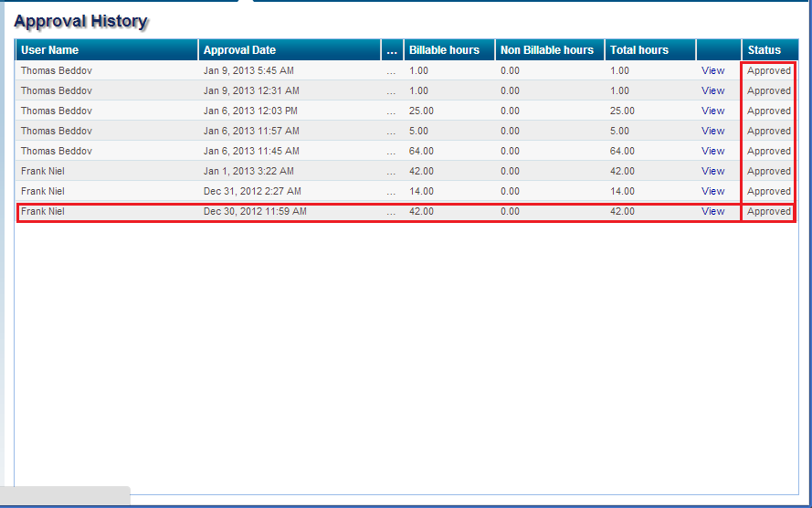This screenshot has height=508, width=812.
Task: Click the Non Billable hours column header
Action: tap(547, 50)
